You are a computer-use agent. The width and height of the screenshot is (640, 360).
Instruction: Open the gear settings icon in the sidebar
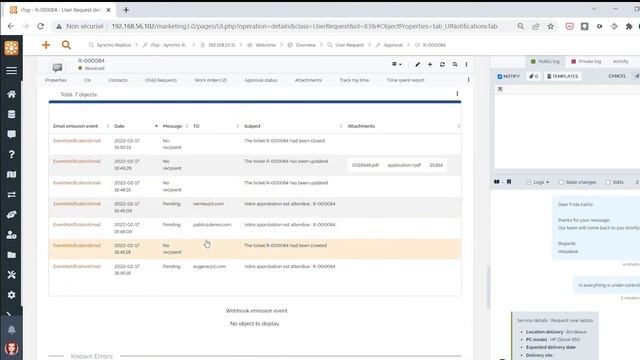point(11,295)
